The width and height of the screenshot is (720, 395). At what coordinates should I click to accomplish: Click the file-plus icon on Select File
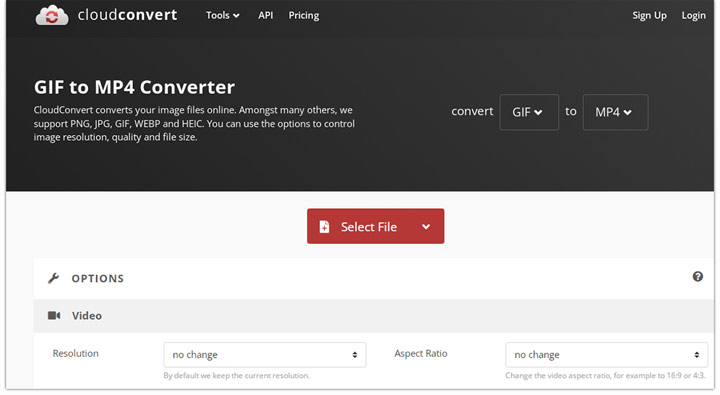click(324, 226)
